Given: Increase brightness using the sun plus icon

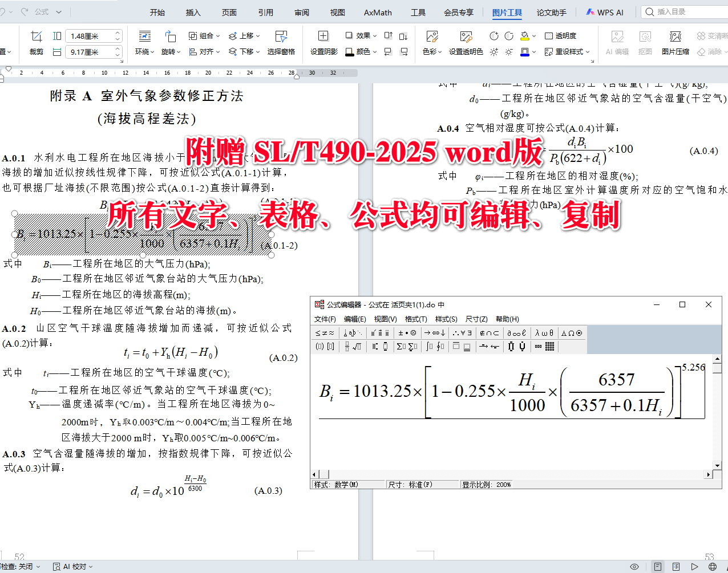Looking at the screenshot, I should 494,52.
